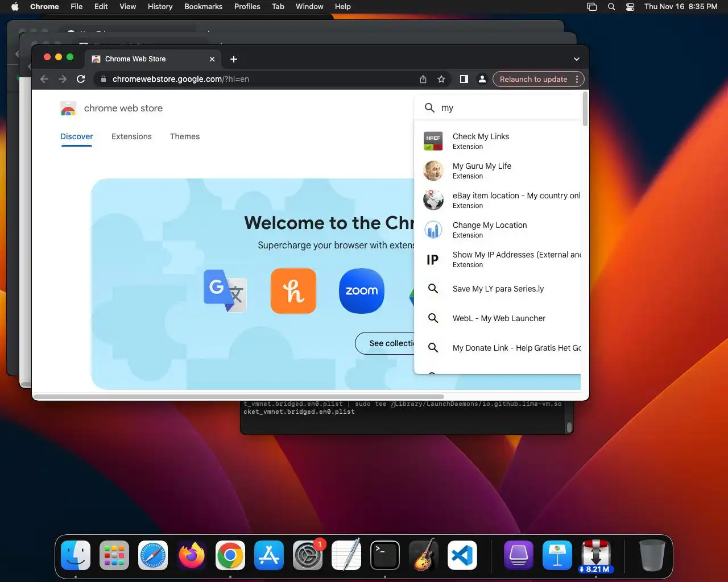The height and width of the screenshot is (582, 728).
Task: Open Finder from the Dock
Action: pyautogui.click(x=76, y=555)
